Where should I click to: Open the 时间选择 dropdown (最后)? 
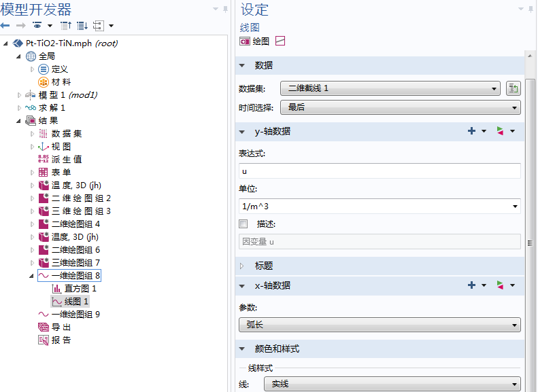tap(401, 107)
